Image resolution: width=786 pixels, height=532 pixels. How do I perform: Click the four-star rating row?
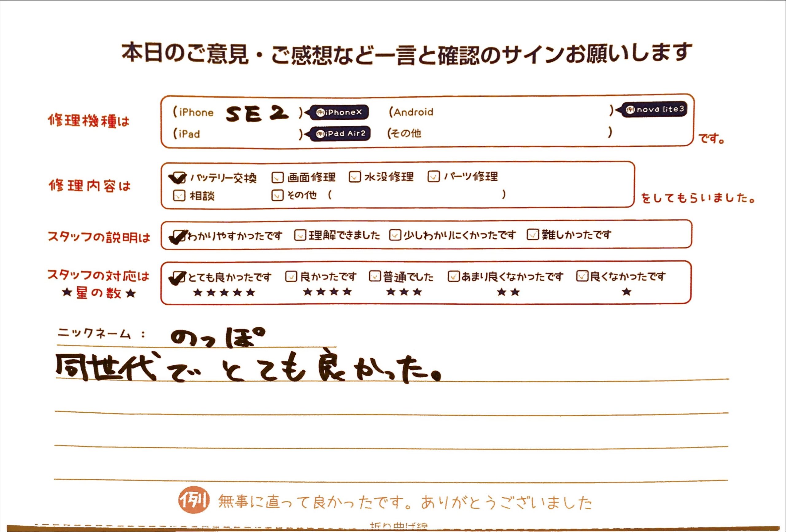coord(327,292)
